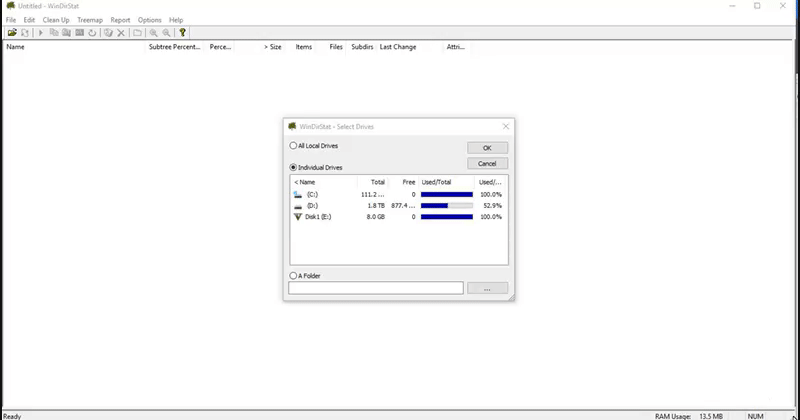This screenshot has width=800, height=420.
Task: Click the Disk1 (E:) usage bar
Action: pyautogui.click(x=447, y=217)
